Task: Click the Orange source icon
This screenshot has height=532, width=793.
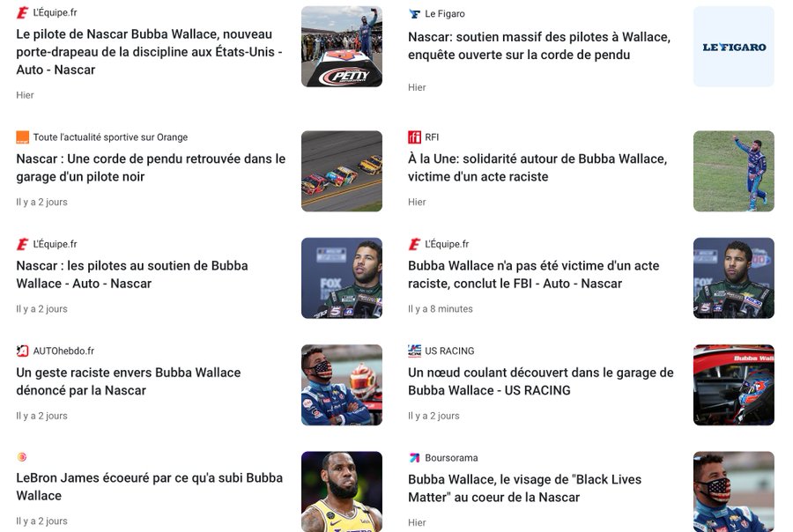Action: pos(22,137)
